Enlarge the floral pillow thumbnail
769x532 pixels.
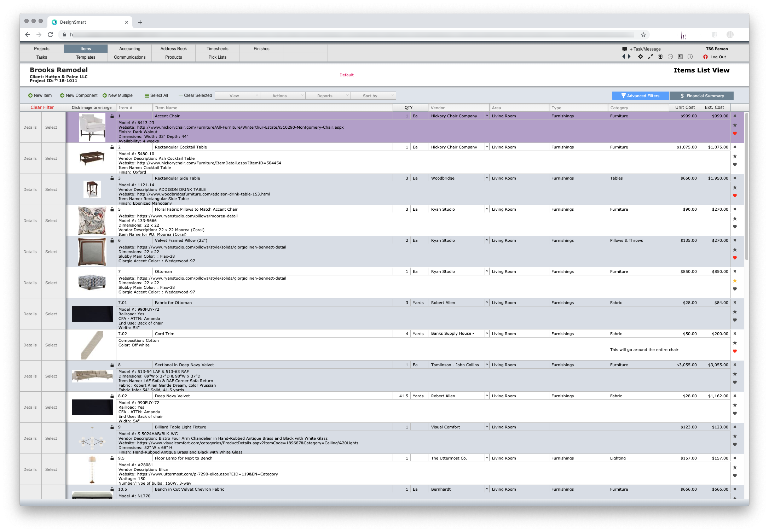(x=92, y=221)
